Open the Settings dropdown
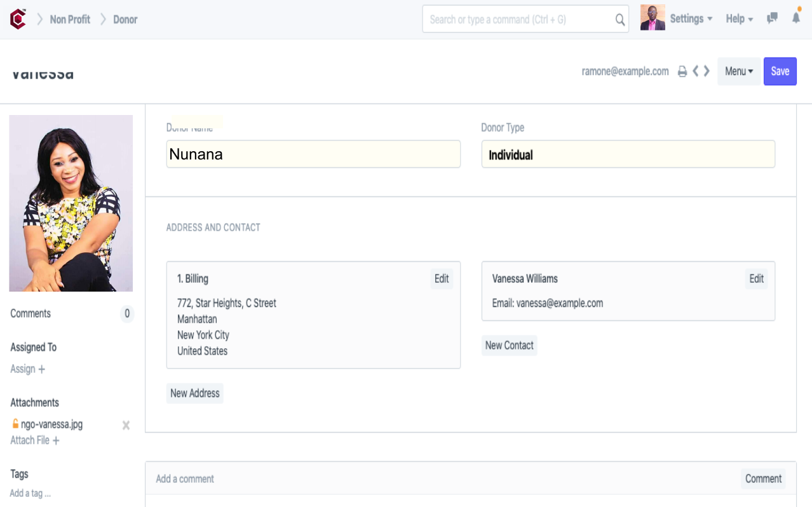 (691, 19)
